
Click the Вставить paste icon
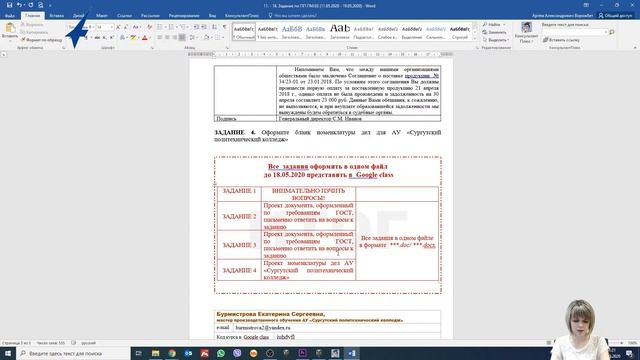[10, 28]
